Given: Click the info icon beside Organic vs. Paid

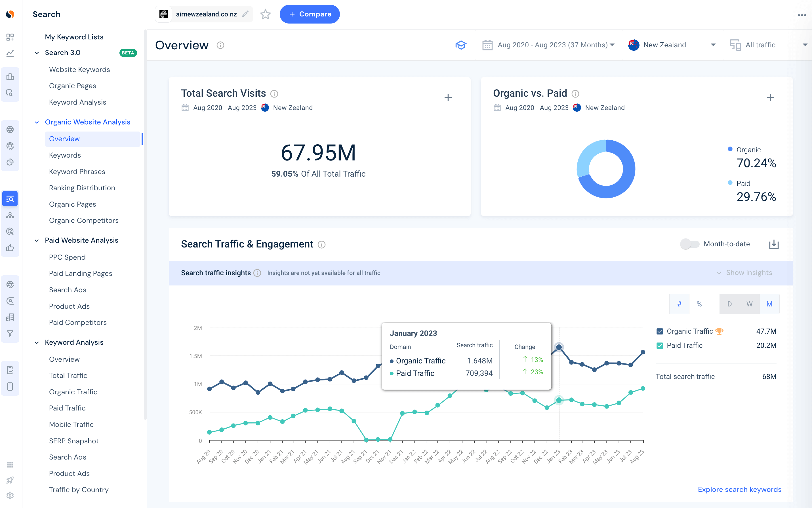Looking at the screenshot, I should click(x=575, y=94).
